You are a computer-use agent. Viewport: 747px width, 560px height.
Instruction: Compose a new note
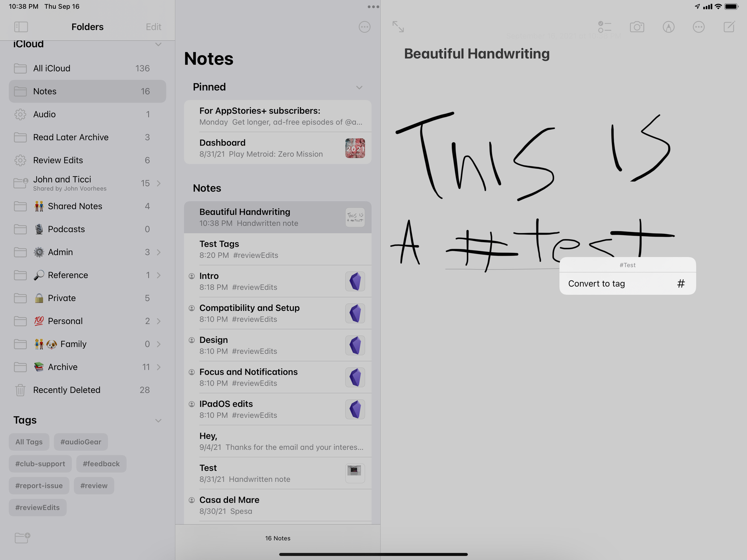[x=729, y=27]
